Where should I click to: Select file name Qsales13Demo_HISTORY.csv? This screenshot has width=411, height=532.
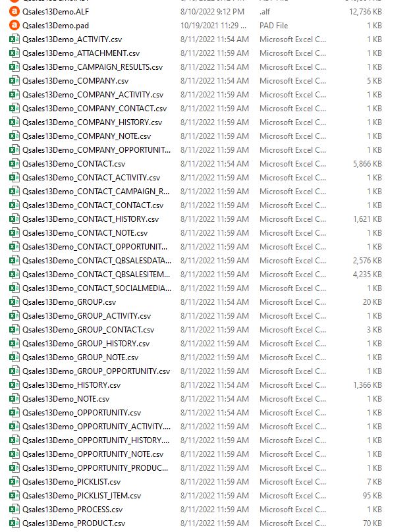[72, 385]
